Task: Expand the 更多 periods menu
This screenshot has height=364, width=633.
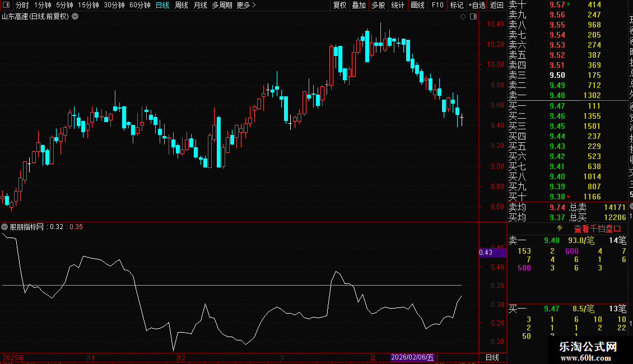Action: (x=246, y=5)
